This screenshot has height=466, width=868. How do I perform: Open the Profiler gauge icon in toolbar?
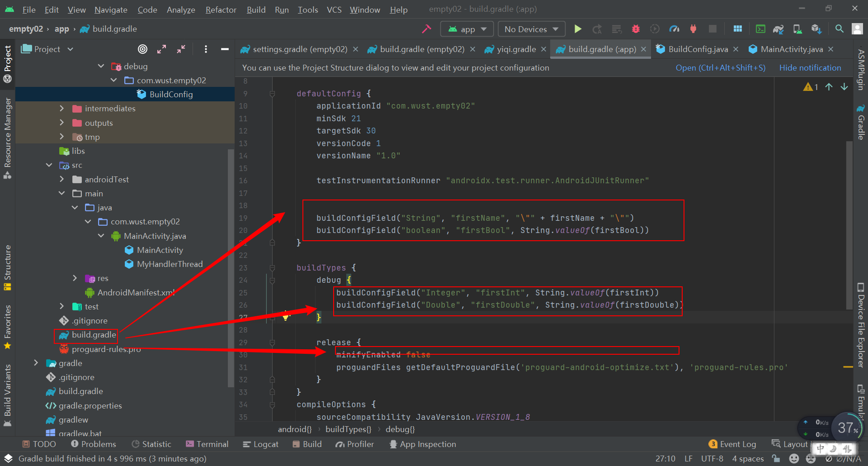pos(674,29)
